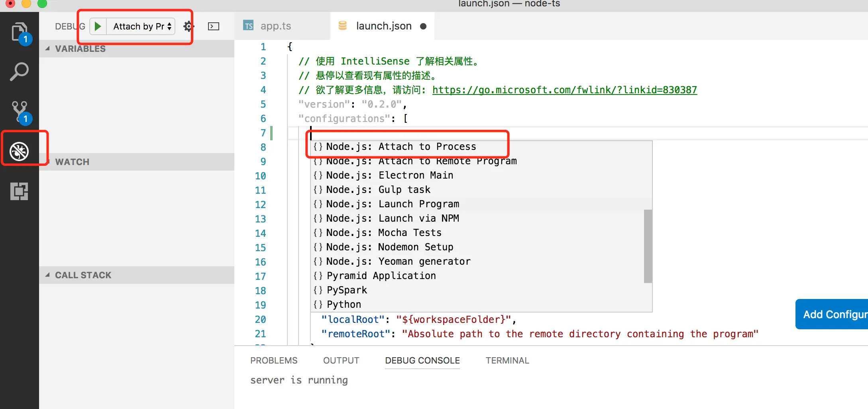The height and width of the screenshot is (409, 868).
Task: Click the snippet icon beside Mocha Tests
Action: pyautogui.click(x=318, y=233)
